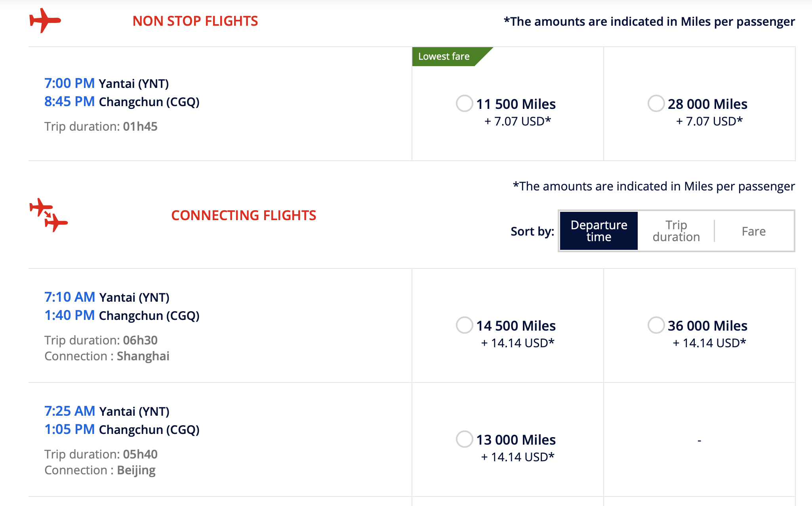Click the NON STOP FLIGHTS heading
Screen dimensions: 812x506
tap(195, 21)
